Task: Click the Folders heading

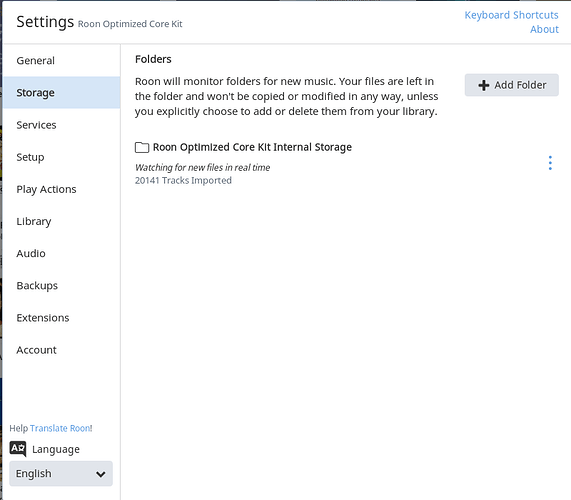Action: [x=153, y=59]
